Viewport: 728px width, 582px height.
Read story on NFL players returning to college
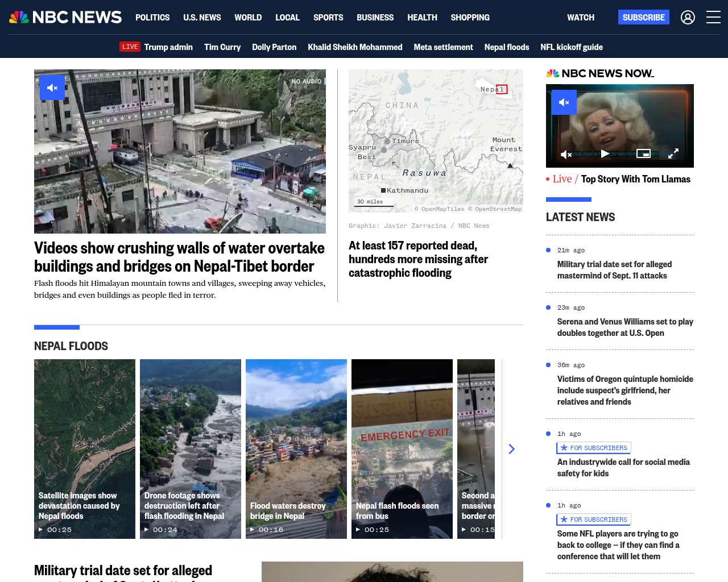pyautogui.click(x=618, y=545)
